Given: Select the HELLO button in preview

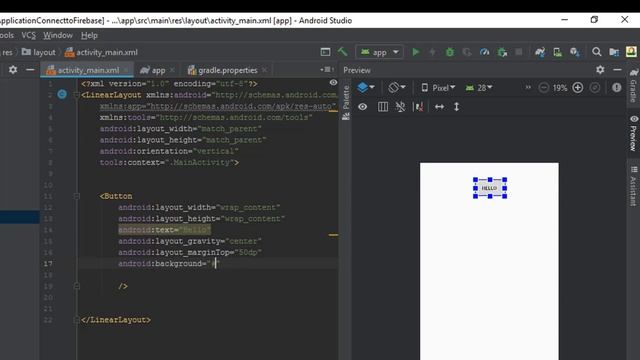Looking at the screenshot, I should tap(489, 188).
